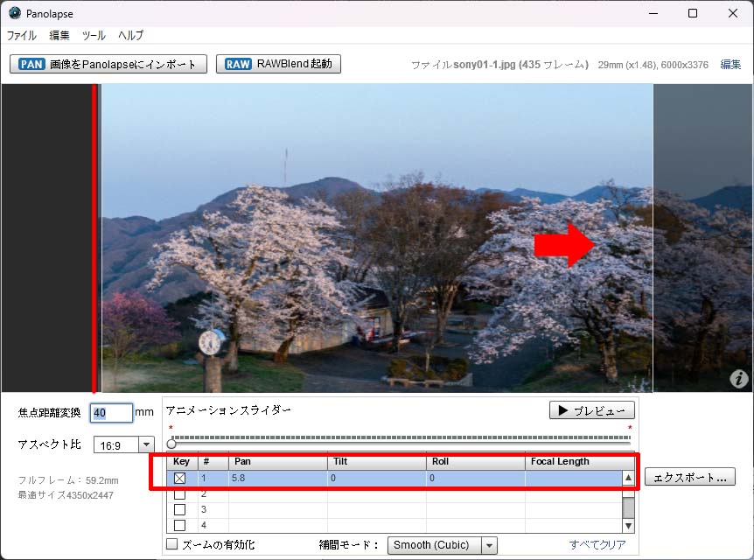Toggle the ズームの有効化 checkbox
Image resolution: width=754 pixels, height=560 pixels.
tap(172, 545)
